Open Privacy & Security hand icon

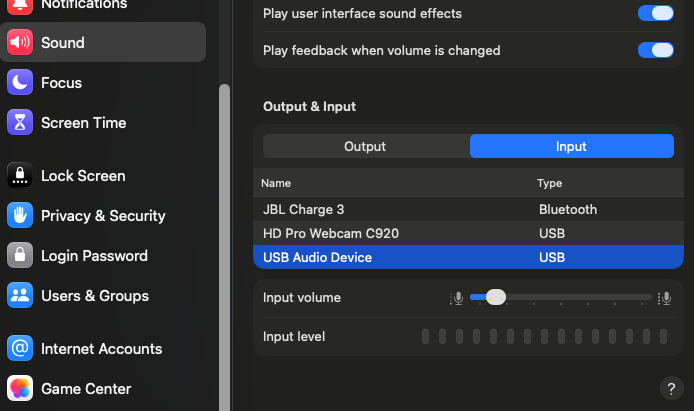20,216
